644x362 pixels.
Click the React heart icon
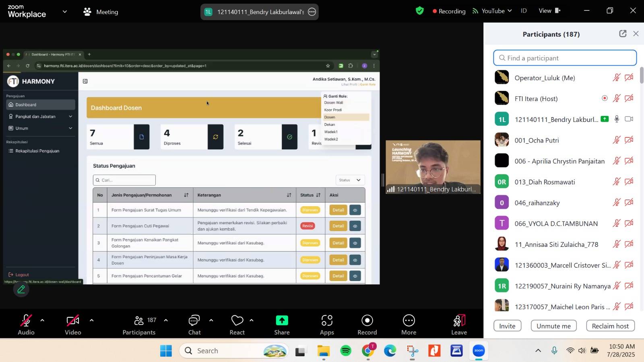coord(237,321)
